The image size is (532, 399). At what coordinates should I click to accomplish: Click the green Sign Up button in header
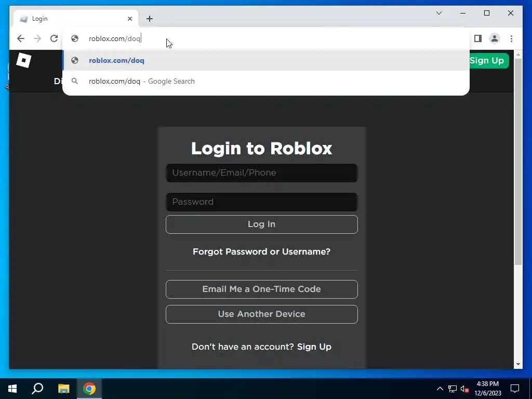(487, 61)
